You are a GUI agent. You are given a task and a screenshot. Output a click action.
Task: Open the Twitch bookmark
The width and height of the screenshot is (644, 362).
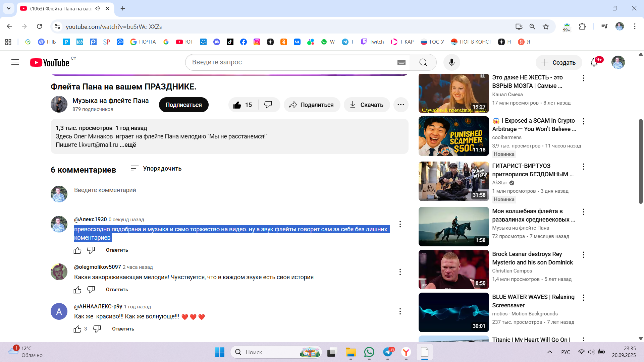[372, 42]
